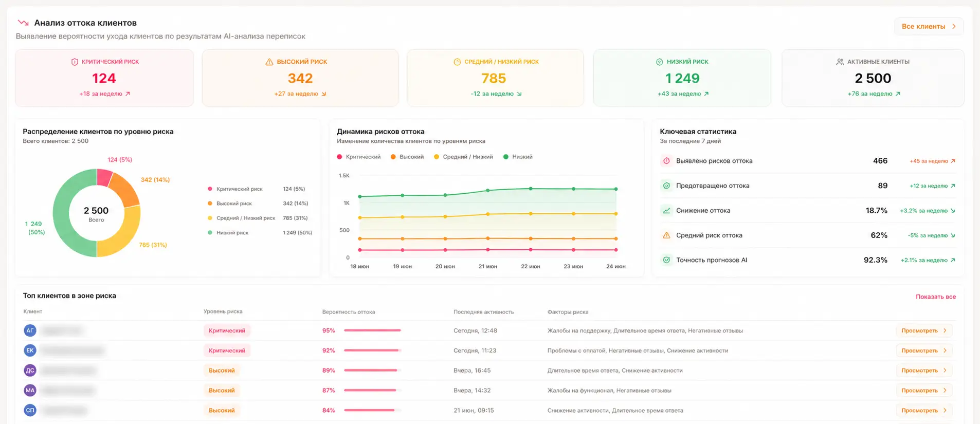Toggle the Низкий series in chart legend
The image size is (980, 424).
pyautogui.click(x=518, y=157)
